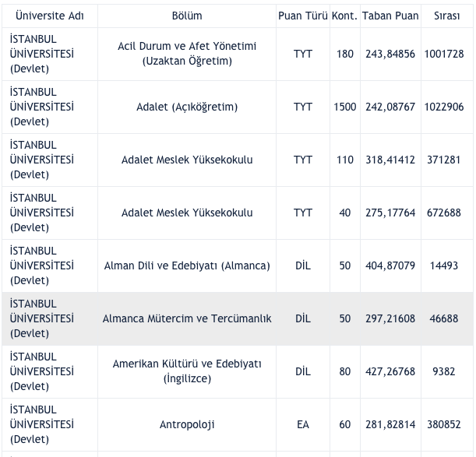Image resolution: width=476 pixels, height=457 pixels.
Task: Click base score 275,17764
Action: (x=390, y=213)
